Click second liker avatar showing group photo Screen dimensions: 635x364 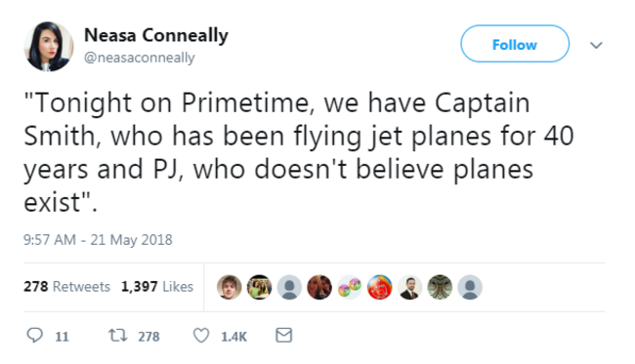(x=259, y=287)
